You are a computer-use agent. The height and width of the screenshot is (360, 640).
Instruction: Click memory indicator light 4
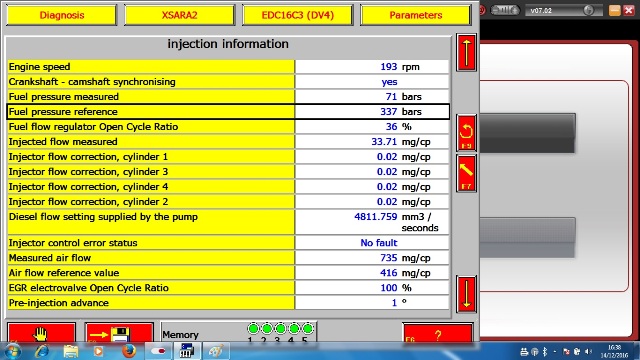click(x=294, y=329)
